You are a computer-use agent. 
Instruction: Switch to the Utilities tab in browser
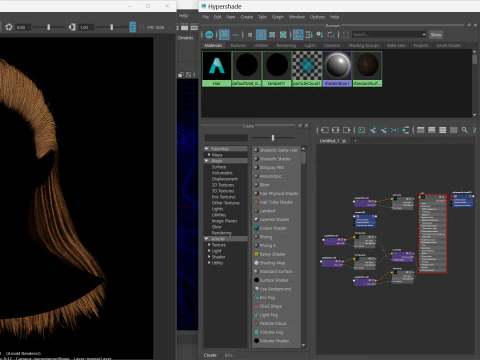(x=261, y=45)
